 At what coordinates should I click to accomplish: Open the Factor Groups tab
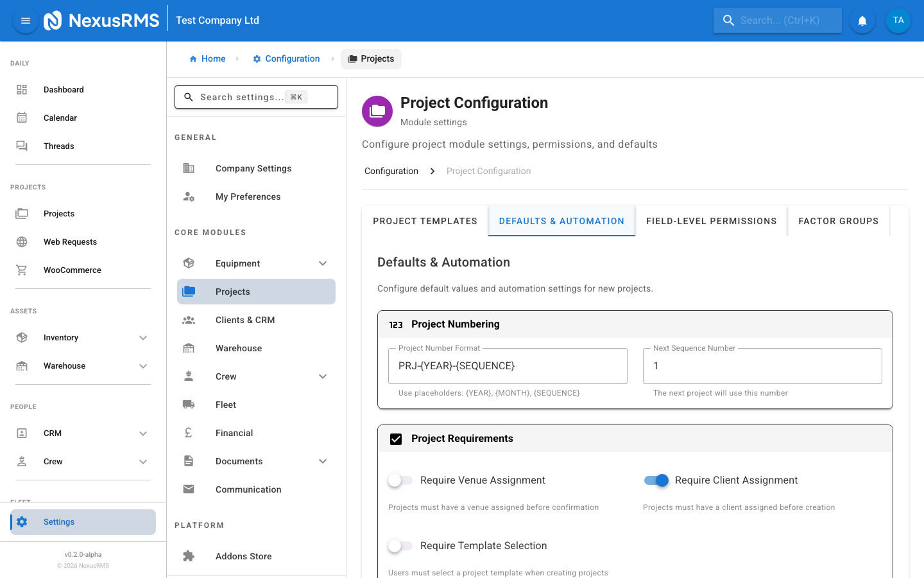[x=838, y=221]
